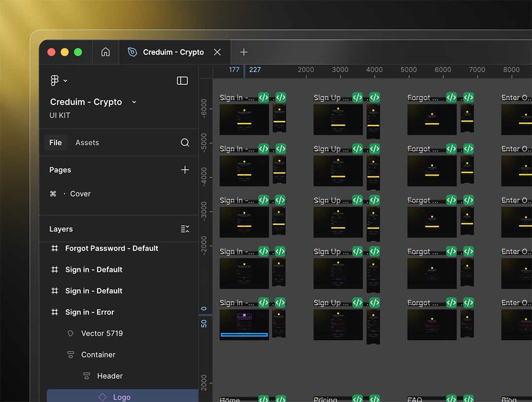Select the Logo layer
This screenshot has height=402, width=532.
coord(122,397)
